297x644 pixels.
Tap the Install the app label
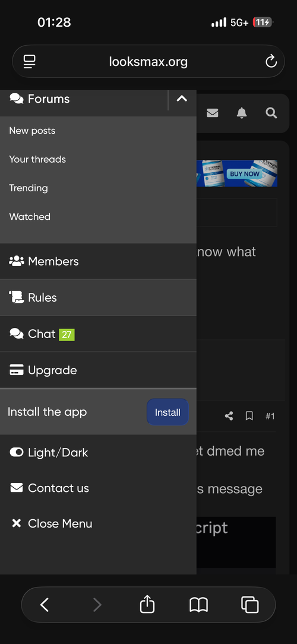tap(48, 412)
